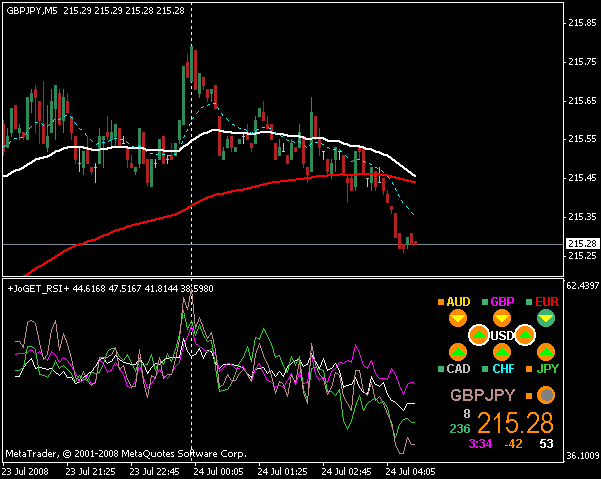This screenshot has width=601, height=479.
Task: Click the down-arrow circle under AUD
Action: (x=458, y=319)
